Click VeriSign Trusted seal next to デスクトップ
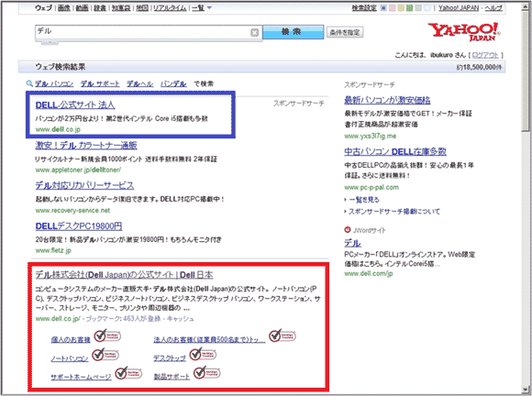The height and width of the screenshot is (396, 532). [203, 355]
